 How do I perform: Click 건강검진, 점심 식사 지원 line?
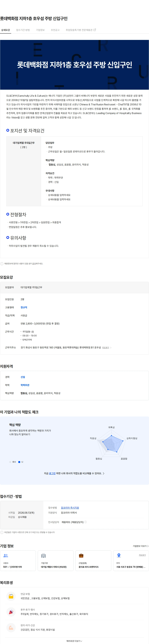click(x=38, y=630)
